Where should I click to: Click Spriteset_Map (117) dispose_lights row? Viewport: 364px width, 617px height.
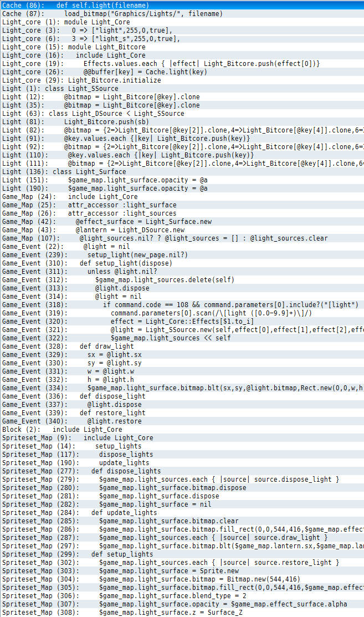[x=182, y=455]
